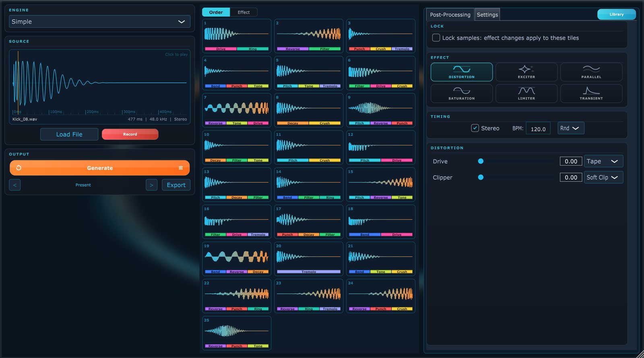Open the Engine dropdown showing Simple

99,22
